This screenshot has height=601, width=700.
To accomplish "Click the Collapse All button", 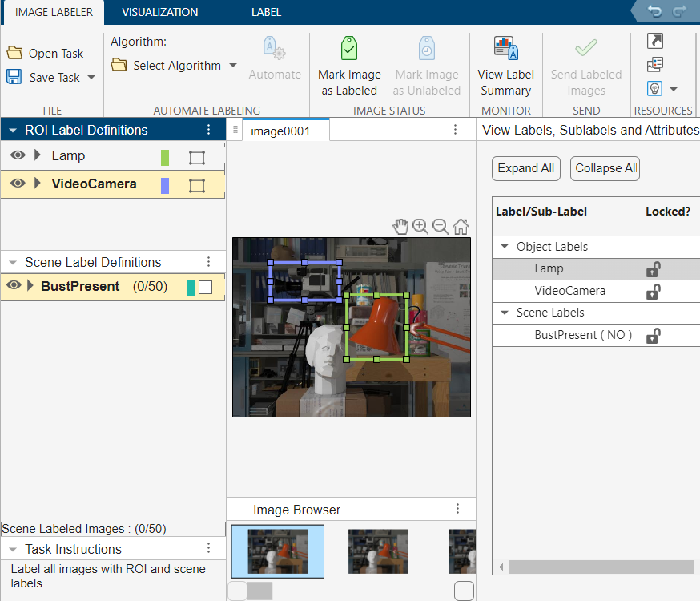I will 605,168.
